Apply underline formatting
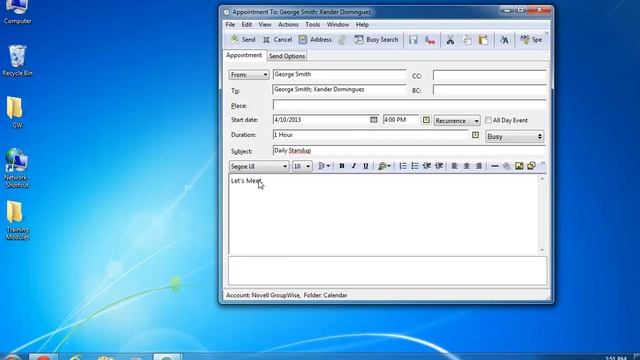Screen dimensions: 640x360 pos(366,166)
